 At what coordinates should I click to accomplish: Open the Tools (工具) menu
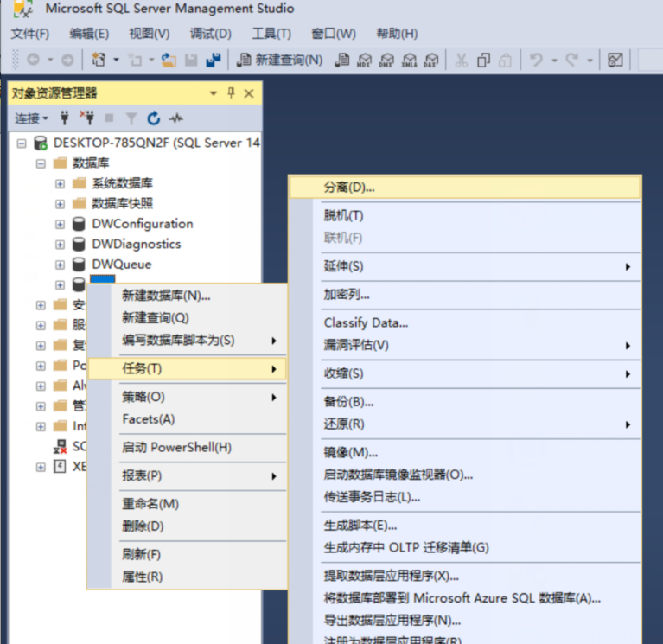coord(271,34)
